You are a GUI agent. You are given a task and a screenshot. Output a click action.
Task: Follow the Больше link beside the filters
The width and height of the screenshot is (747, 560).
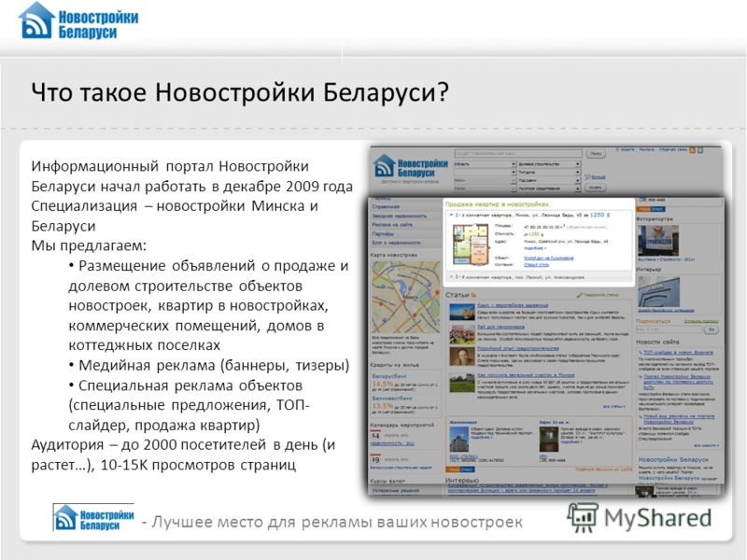[599, 177]
